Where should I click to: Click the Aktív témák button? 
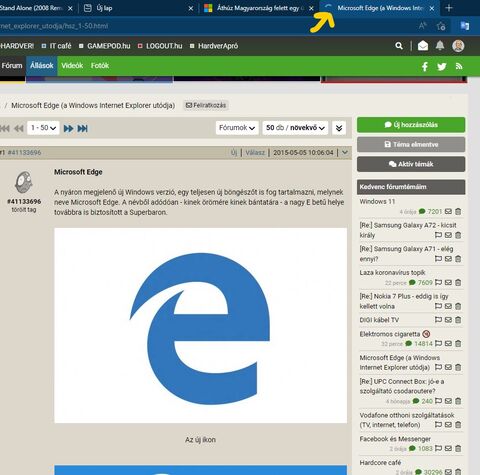tap(411, 164)
